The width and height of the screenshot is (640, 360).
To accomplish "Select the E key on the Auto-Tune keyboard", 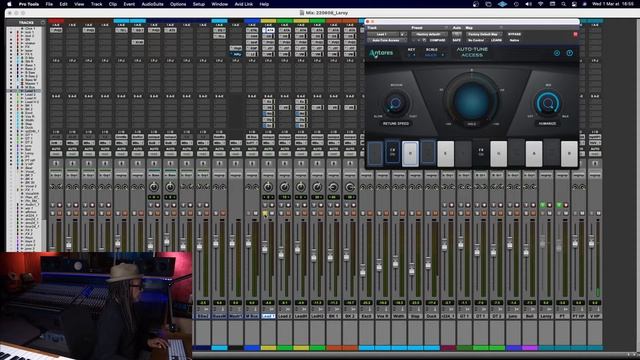I will (445, 153).
